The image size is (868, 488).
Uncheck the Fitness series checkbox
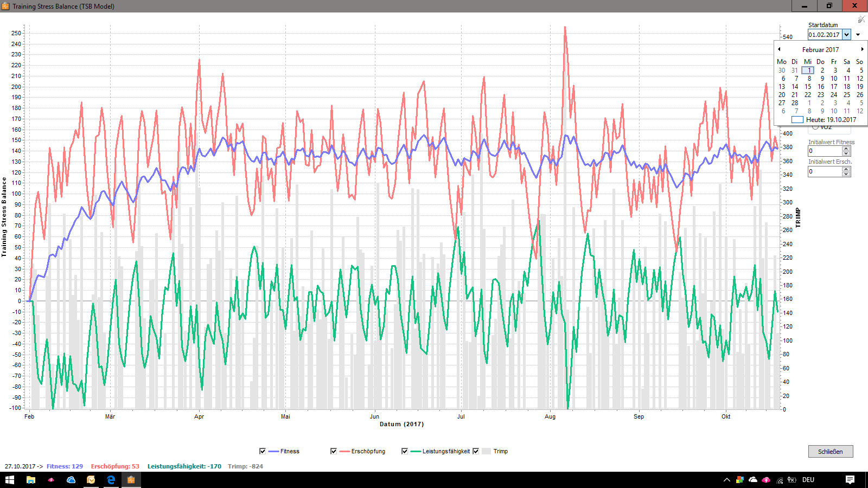pyautogui.click(x=263, y=451)
